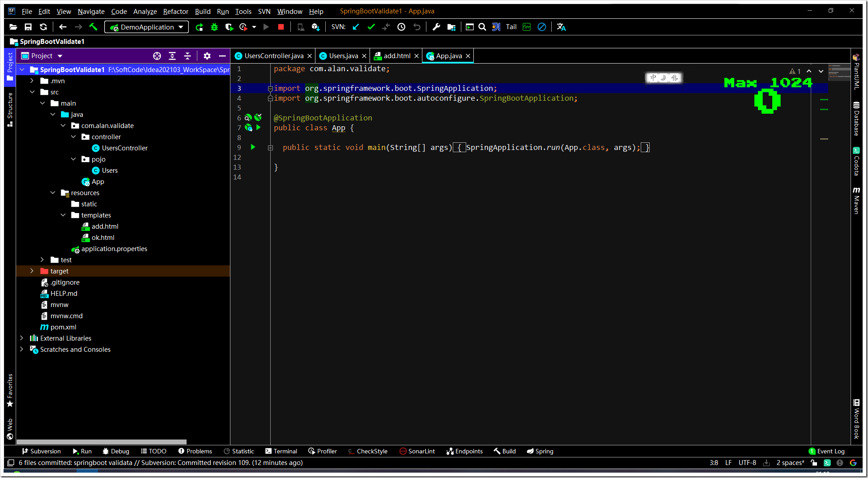Open the Maven side panel
The height and width of the screenshot is (478, 868).
856,201
